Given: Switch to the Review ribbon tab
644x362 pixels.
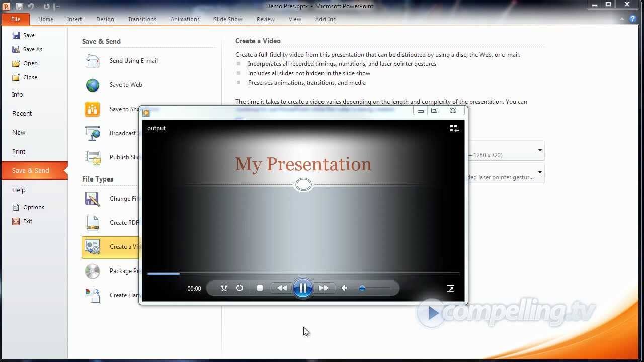Looking at the screenshot, I should (x=266, y=19).
